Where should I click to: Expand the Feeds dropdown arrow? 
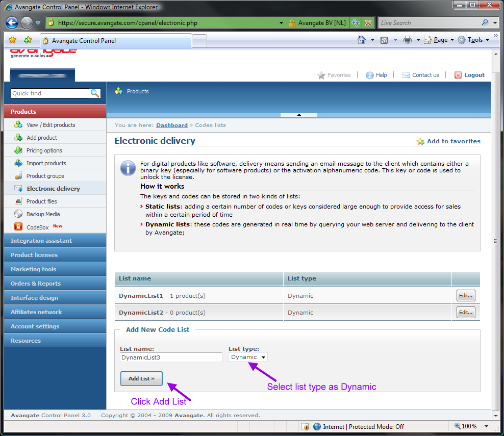395,40
